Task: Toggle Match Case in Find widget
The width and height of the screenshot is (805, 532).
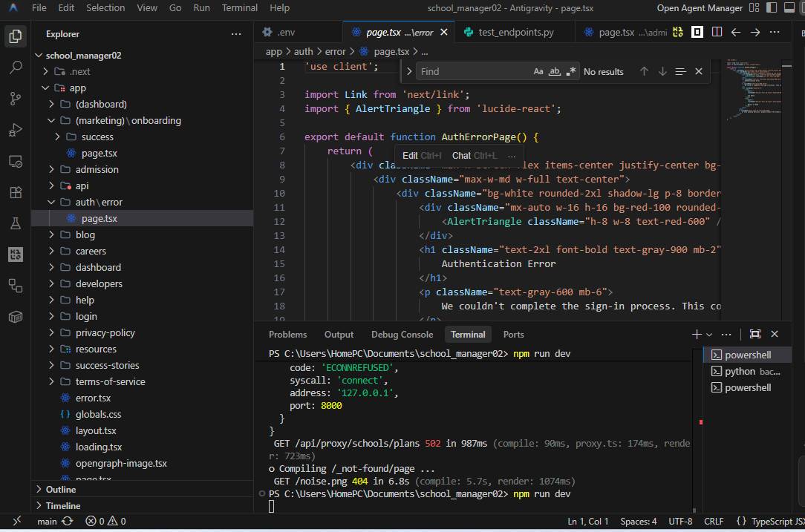Action: [538, 71]
